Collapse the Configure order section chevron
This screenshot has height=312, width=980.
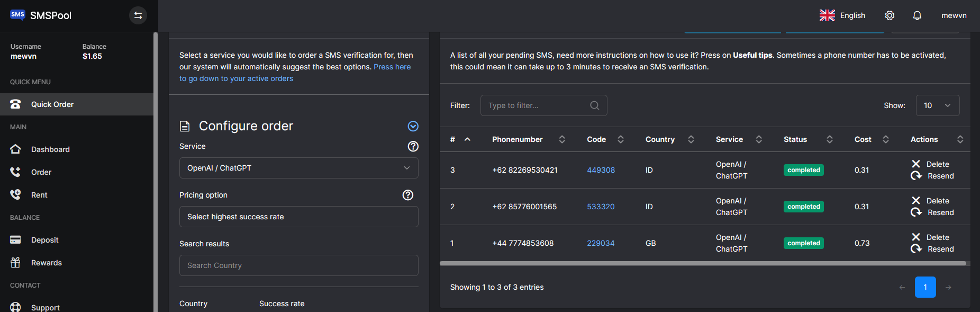point(413,126)
